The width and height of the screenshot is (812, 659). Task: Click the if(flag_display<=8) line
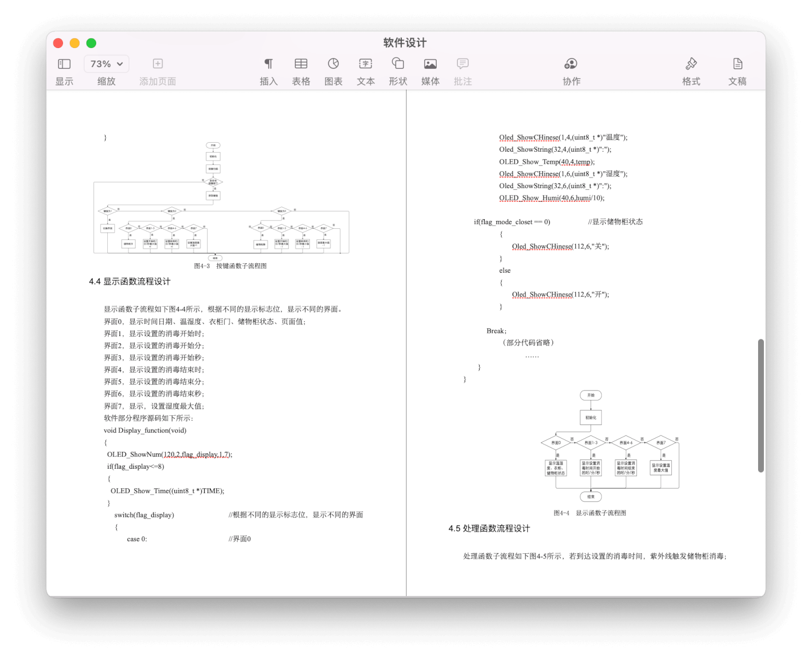(135, 467)
